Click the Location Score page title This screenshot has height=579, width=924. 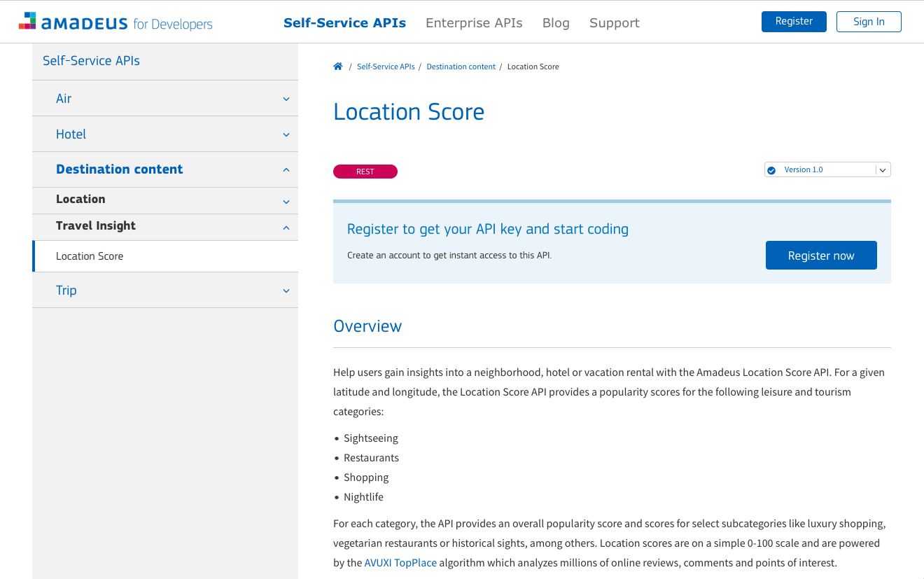click(409, 112)
